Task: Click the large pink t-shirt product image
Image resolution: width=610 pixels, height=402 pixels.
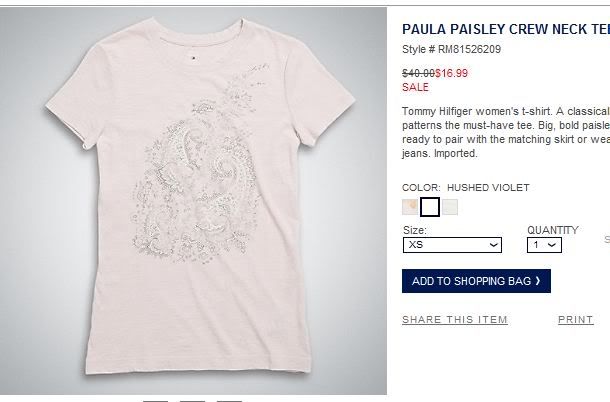Action: pyautogui.click(x=193, y=201)
